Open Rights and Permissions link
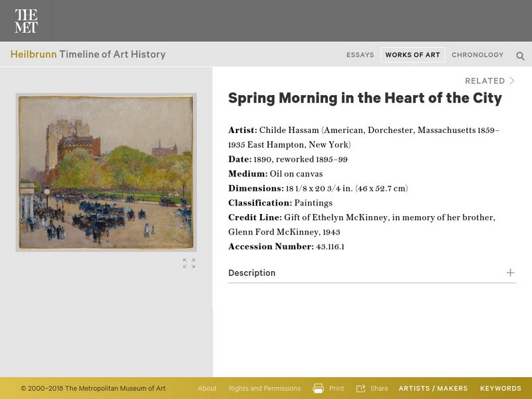The image size is (532, 399). point(265,388)
